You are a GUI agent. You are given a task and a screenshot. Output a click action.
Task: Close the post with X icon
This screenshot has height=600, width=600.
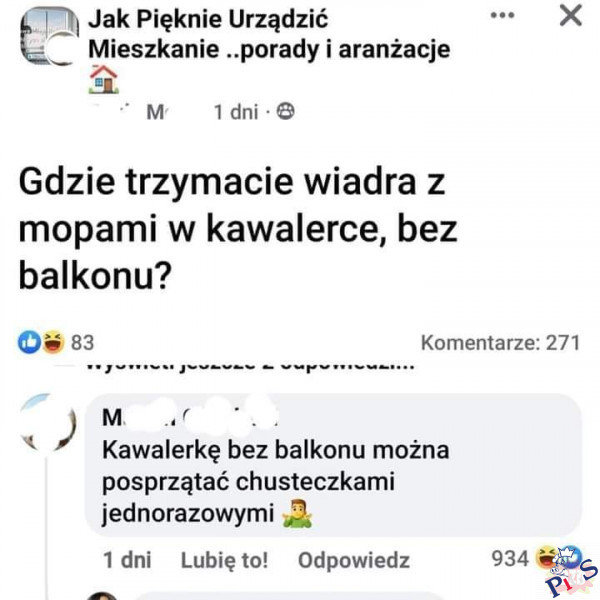tap(571, 16)
